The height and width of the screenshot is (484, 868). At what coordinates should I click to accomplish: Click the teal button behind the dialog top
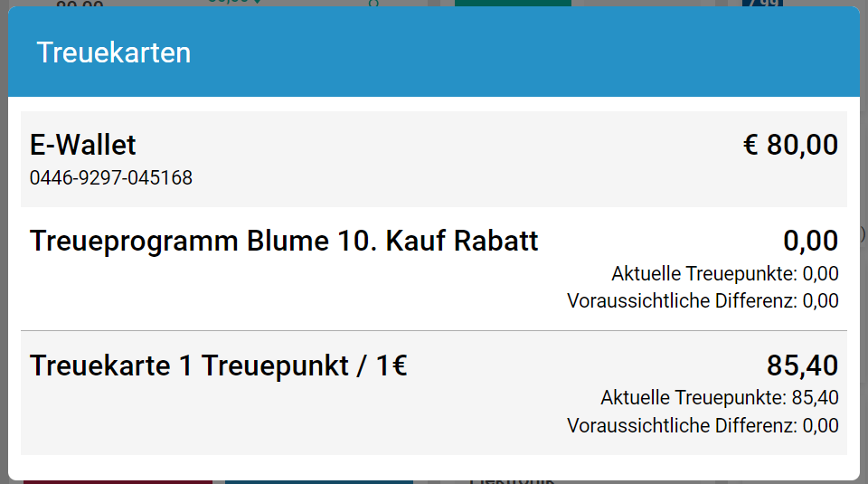click(512, 3)
